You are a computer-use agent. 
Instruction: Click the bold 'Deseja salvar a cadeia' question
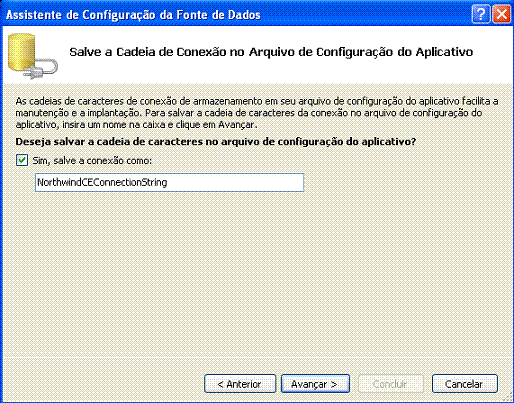(x=216, y=142)
